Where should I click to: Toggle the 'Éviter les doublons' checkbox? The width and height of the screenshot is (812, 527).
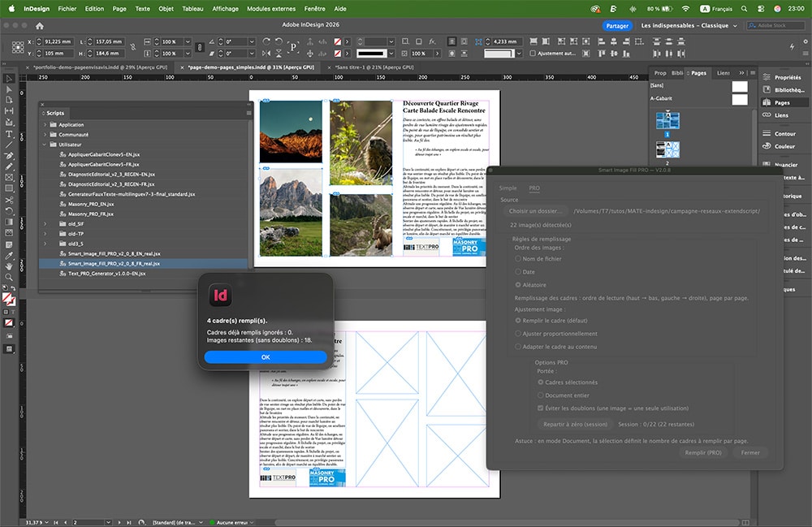[541, 408]
